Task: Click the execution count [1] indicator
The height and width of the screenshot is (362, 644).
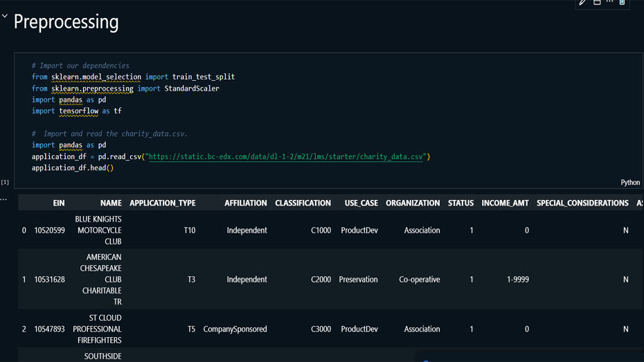Action: click(5, 182)
